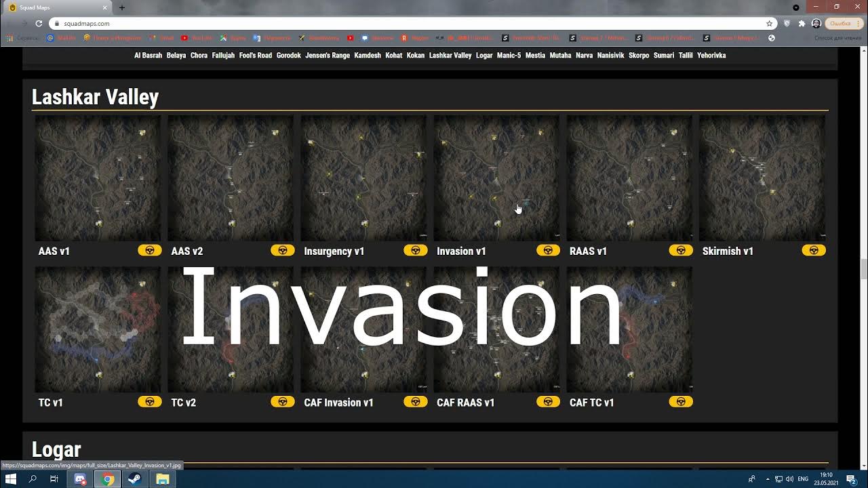Click the yellow icon beside CAF TC v1
Viewport: 868px width, 488px height.
click(680, 401)
